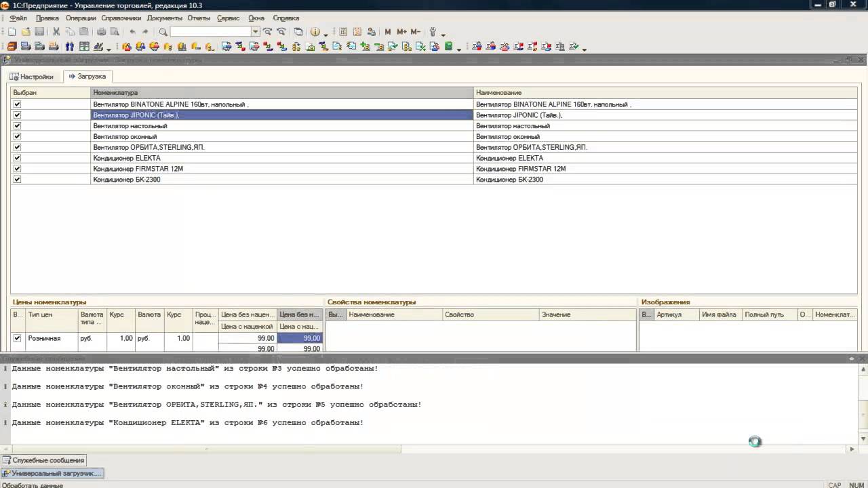Expand the search field dropdown arrow
This screenshot has width=868, height=488.
(x=256, y=32)
